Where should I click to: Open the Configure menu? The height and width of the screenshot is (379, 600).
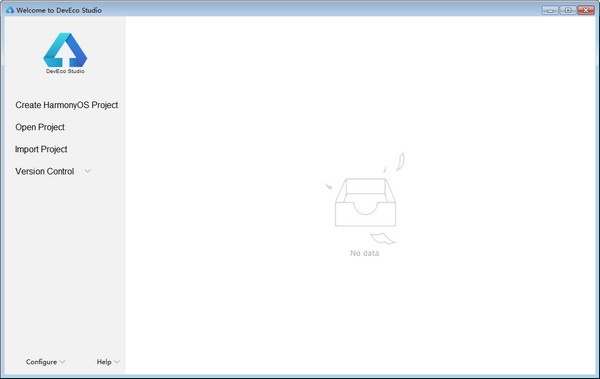(x=41, y=362)
